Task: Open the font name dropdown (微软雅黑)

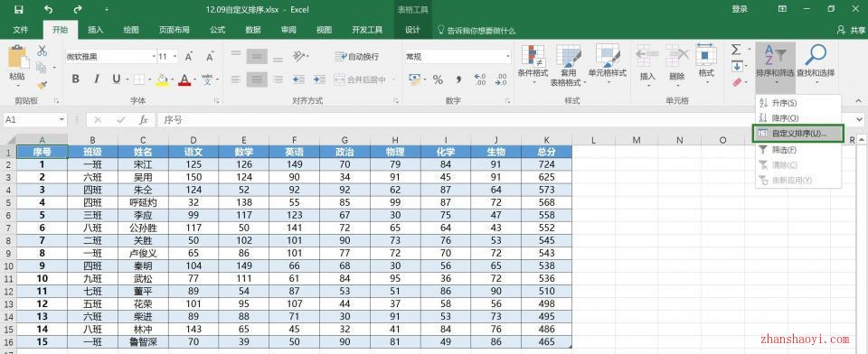Action: (x=154, y=56)
